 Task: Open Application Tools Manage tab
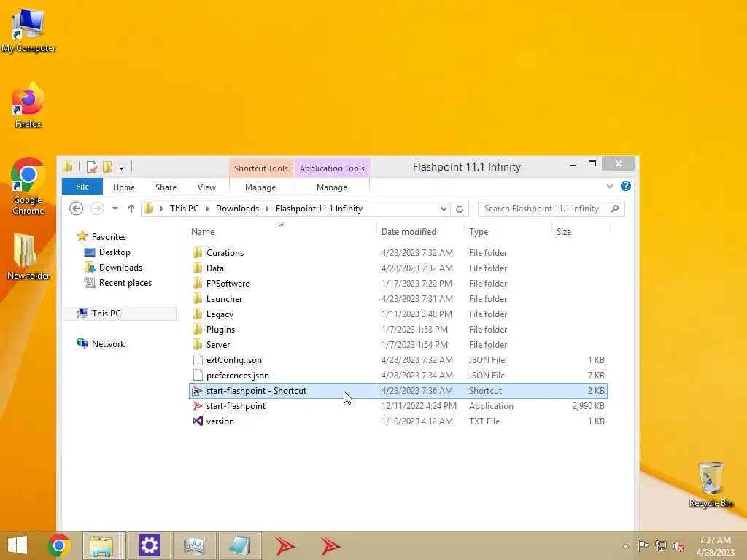pos(332,187)
